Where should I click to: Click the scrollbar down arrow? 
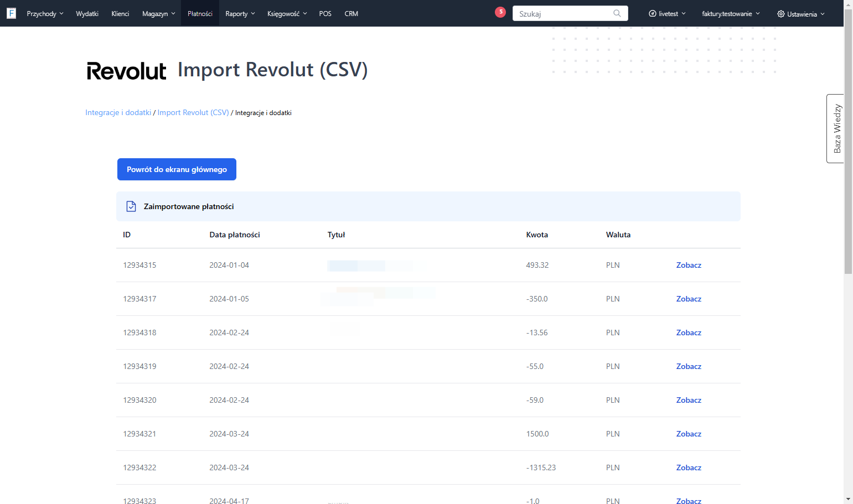coord(848,500)
